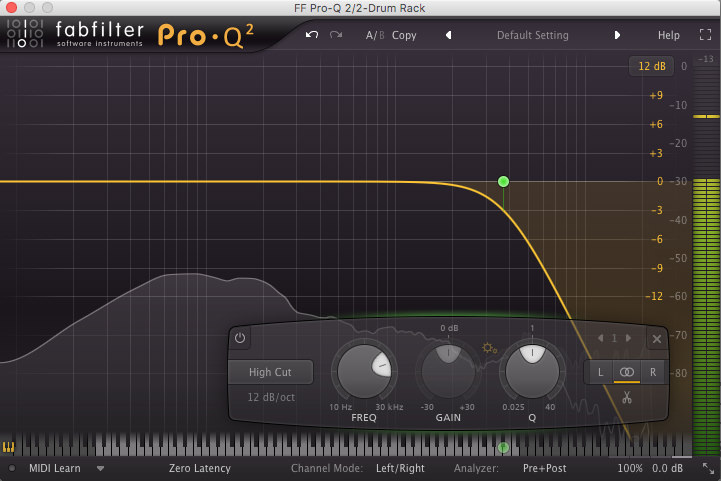Open the Pre+Post analyzer settings
The height and width of the screenshot is (481, 721).
[544, 469]
